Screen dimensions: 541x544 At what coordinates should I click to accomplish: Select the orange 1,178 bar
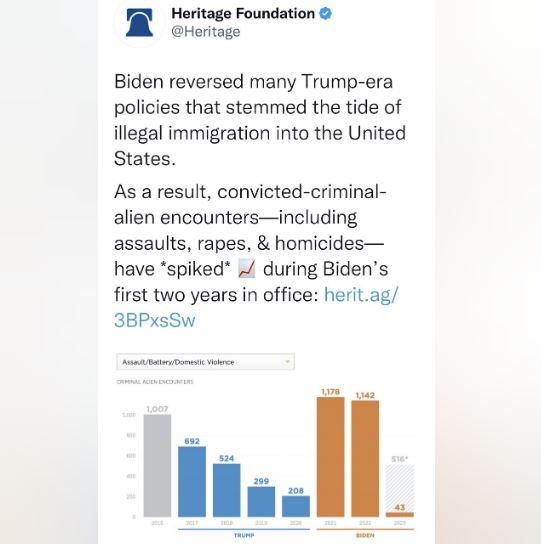click(330, 457)
